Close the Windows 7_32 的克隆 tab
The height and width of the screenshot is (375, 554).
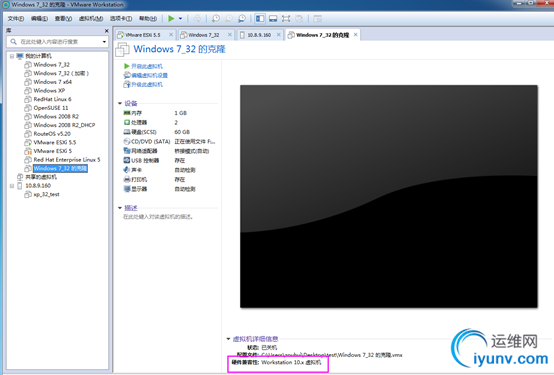(x=356, y=35)
